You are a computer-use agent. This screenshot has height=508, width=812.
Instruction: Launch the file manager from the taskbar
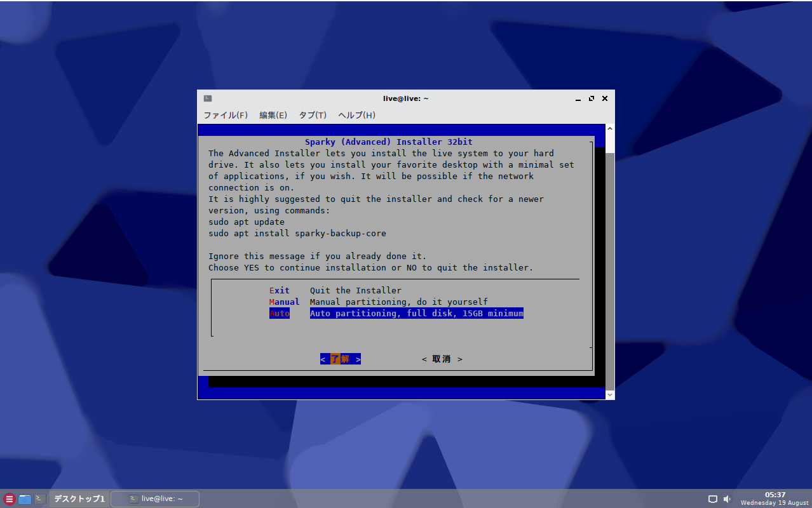(x=25, y=499)
